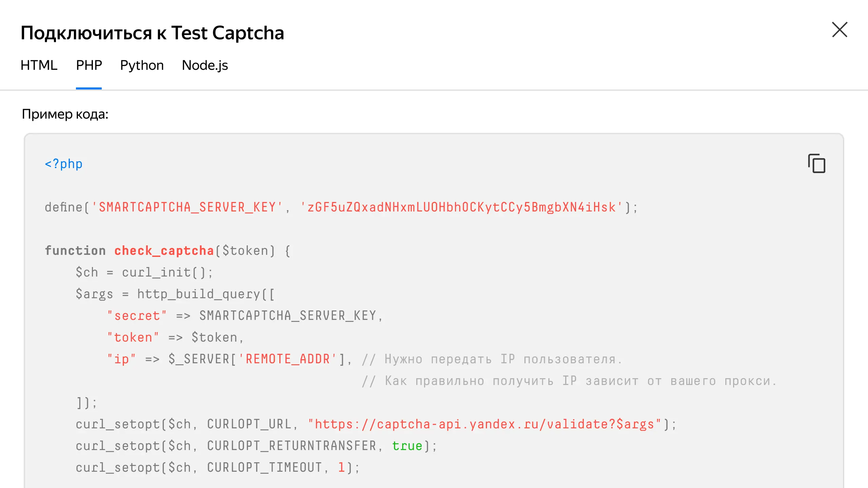Click the comment about passing the user IP
Image resolution: width=868 pixels, height=488 pixels.
tap(492, 359)
